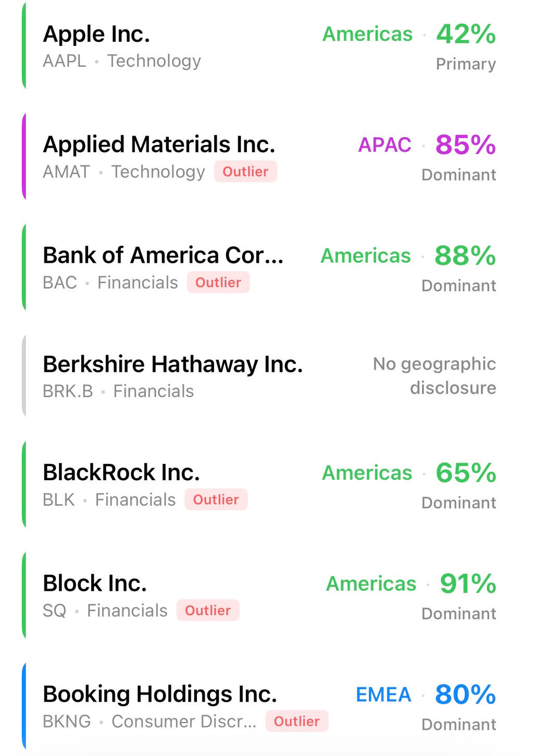The image size is (535, 756).
Task: Click the Outlier badge next to AMAT Technology
Action: tap(245, 172)
